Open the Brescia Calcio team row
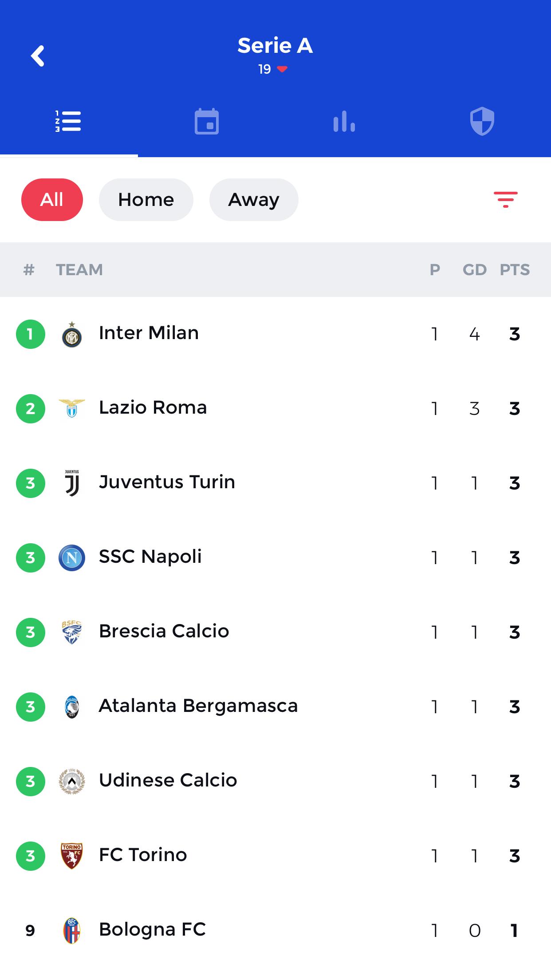Image resolution: width=551 pixels, height=980 pixels. coord(275,632)
